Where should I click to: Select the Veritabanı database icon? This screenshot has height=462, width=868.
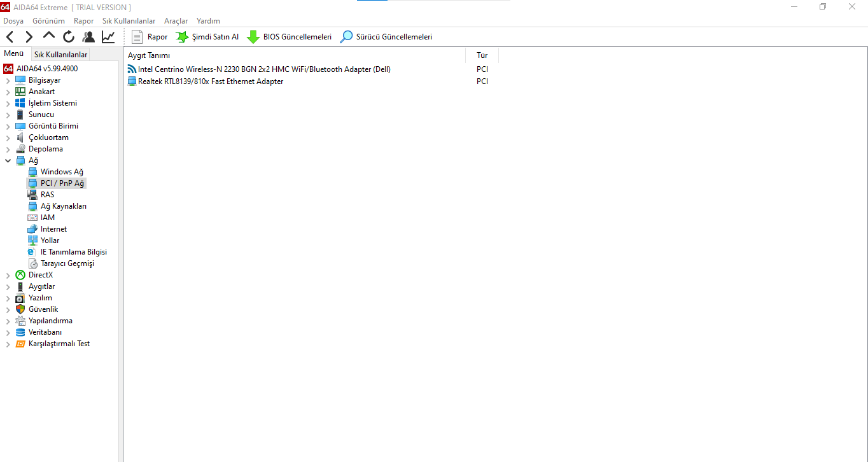(x=20, y=332)
